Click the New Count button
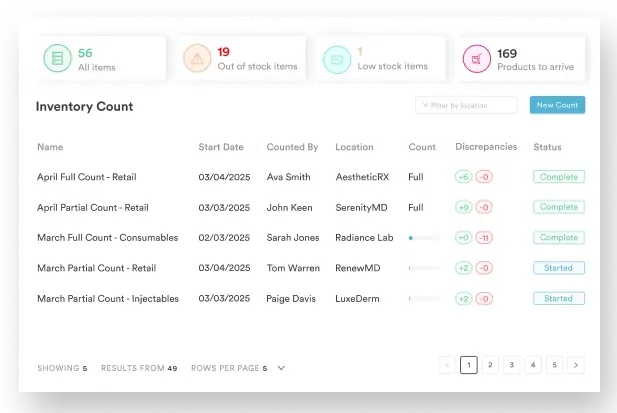This screenshot has width=617, height=413. tap(557, 105)
